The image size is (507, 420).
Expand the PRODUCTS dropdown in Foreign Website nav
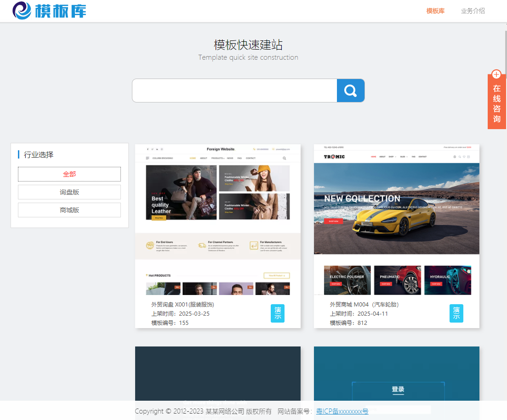pos(217,158)
